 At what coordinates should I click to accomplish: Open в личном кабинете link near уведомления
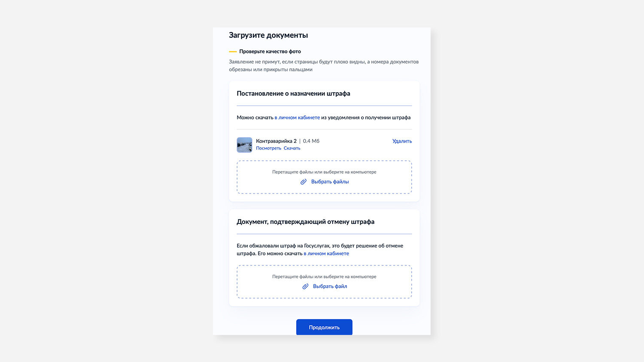coord(297,118)
